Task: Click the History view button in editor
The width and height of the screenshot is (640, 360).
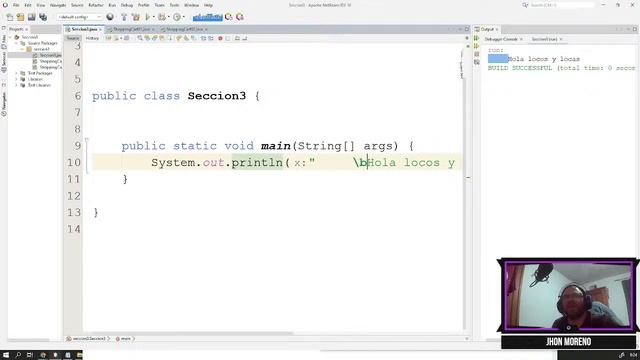Action: point(92,38)
